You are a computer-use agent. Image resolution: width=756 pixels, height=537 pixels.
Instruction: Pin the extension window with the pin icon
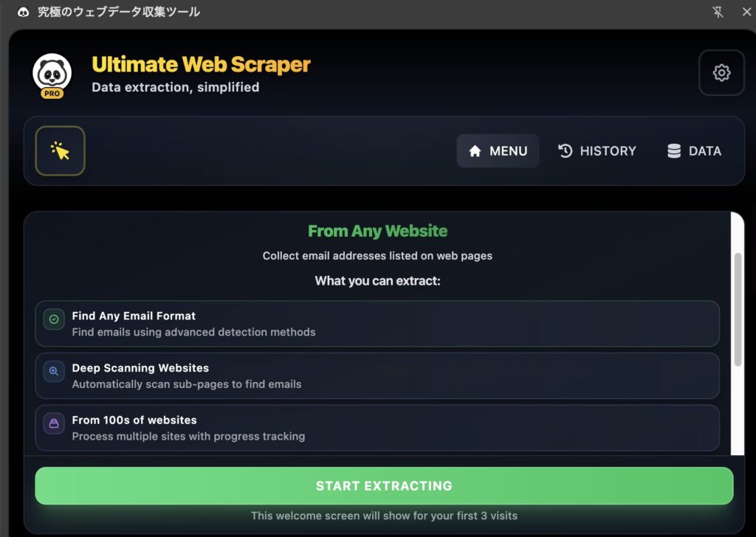point(717,12)
